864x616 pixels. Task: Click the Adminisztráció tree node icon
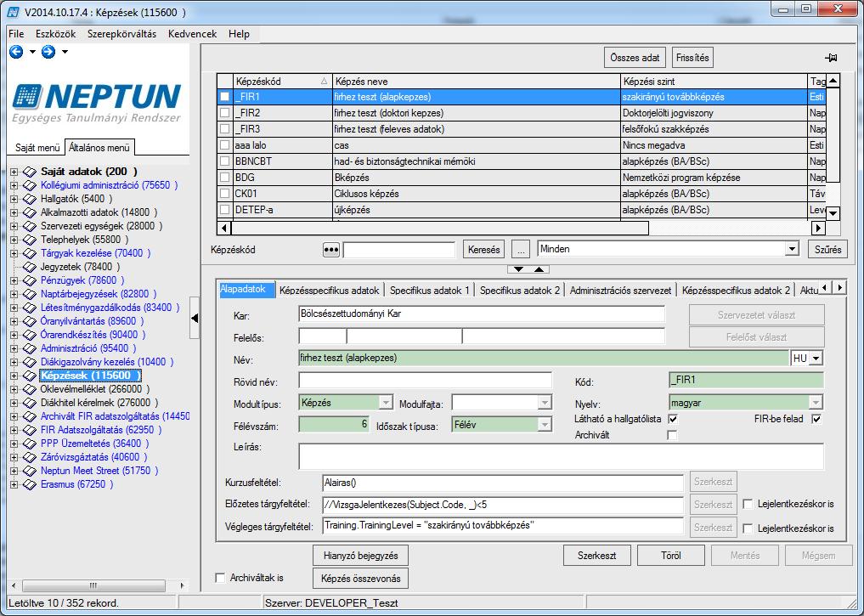pyautogui.click(x=29, y=348)
